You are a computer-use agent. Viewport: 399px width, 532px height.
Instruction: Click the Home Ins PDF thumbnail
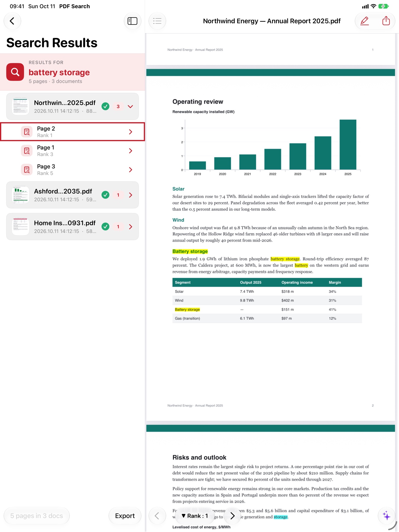point(20,227)
